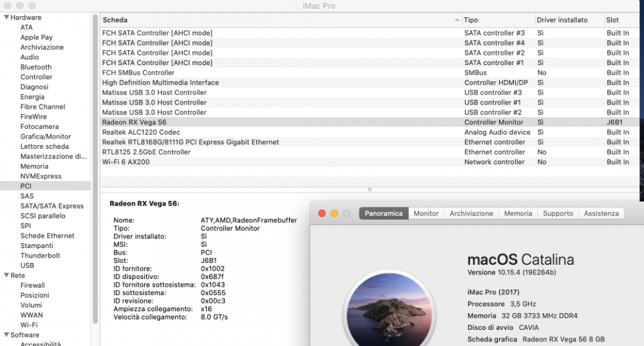Select the FCH SMBus Controller row

[x=370, y=72]
